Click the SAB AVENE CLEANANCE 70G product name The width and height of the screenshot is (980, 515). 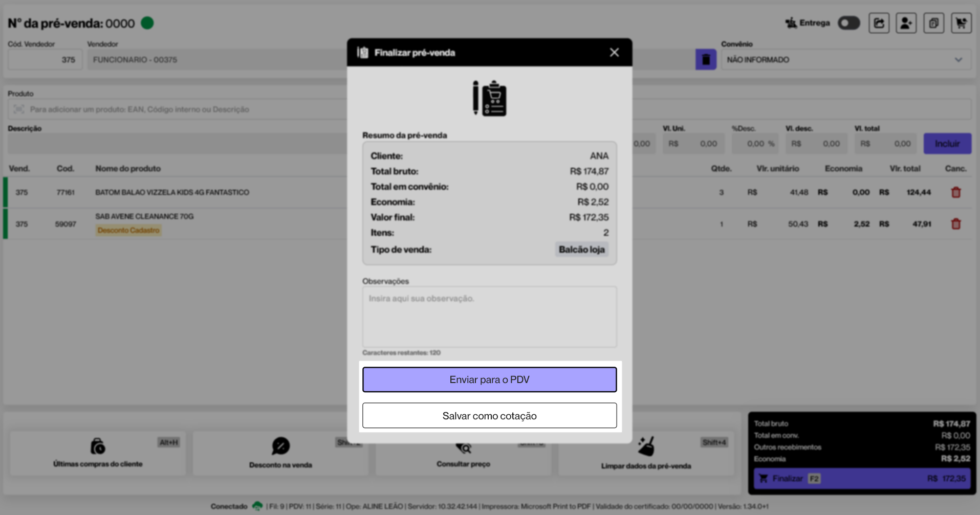(x=144, y=216)
